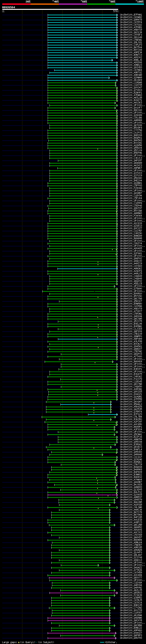
Task: Click the white query length bar
Action: click(x=60, y=9)
